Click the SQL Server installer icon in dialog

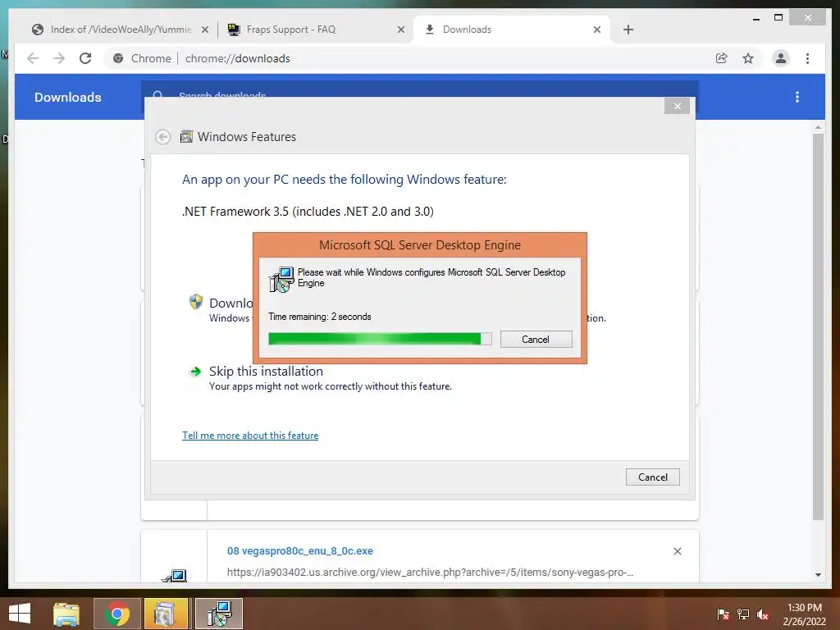coord(281,279)
